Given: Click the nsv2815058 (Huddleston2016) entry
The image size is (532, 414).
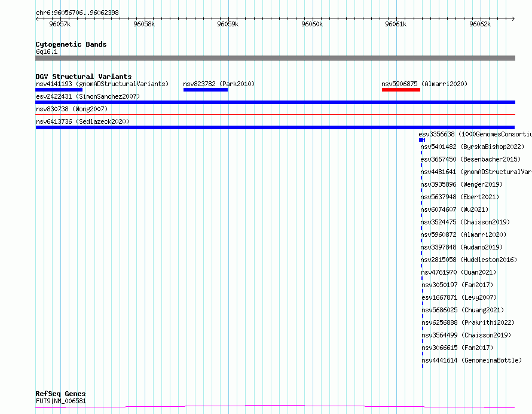Looking at the screenshot, I should [469, 260].
